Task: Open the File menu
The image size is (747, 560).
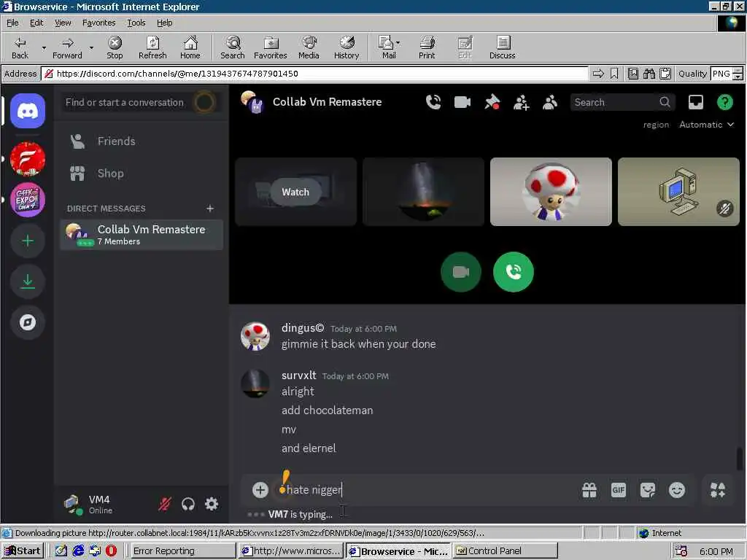Action: coord(12,23)
